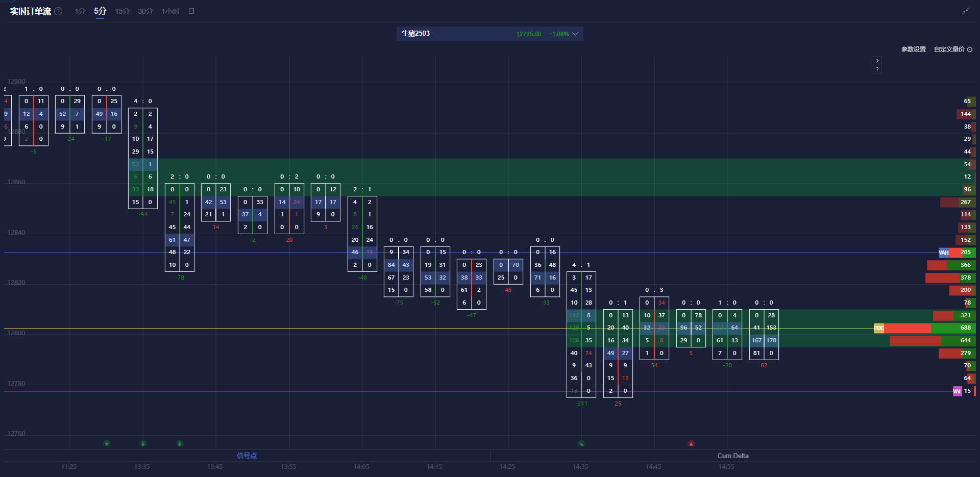Switch to the 1小时 timeframe tab

click(x=170, y=11)
